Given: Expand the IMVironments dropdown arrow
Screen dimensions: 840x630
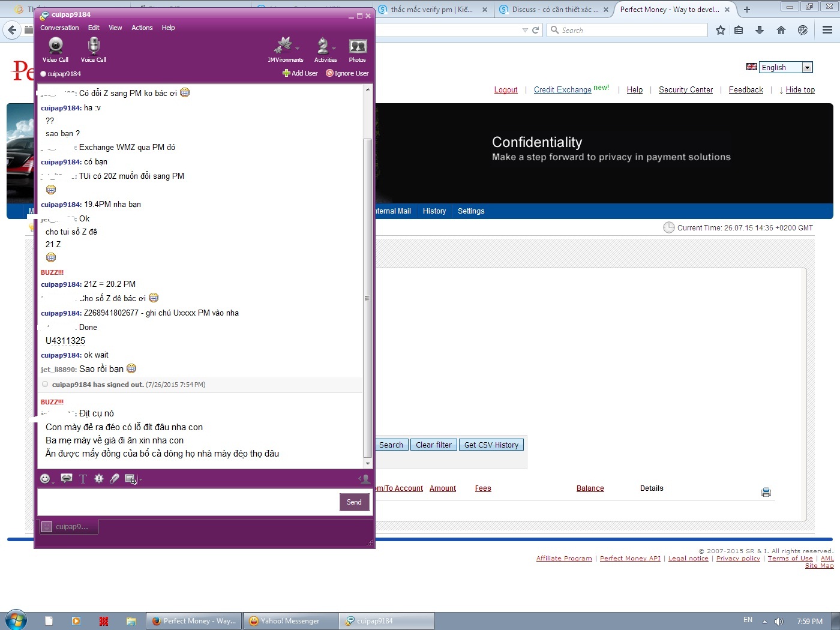Looking at the screenshot, I should (297, 49).
